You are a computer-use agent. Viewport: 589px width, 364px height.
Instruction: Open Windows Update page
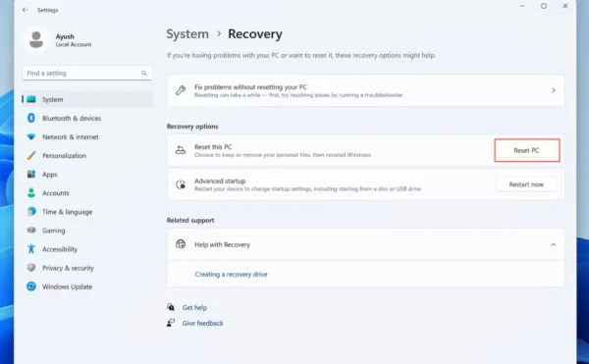pyautogui.click(x=87, y=286)
